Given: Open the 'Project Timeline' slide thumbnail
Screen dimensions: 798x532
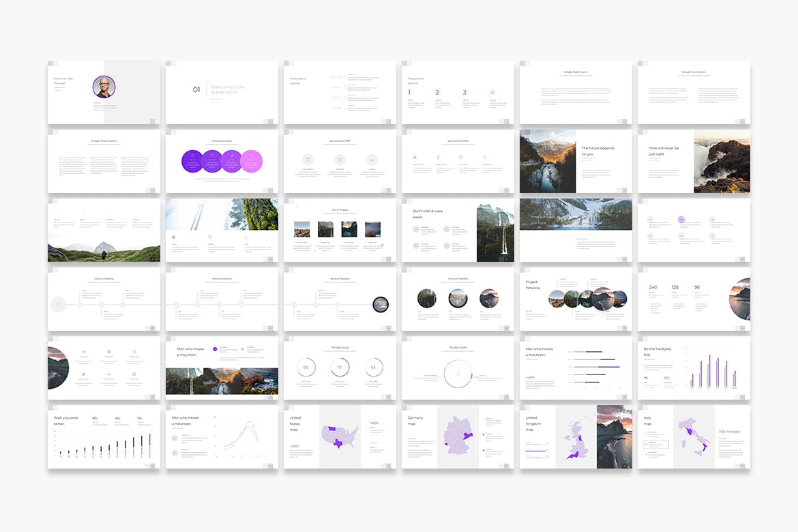Looking at the screenshot, I should 576,299.
